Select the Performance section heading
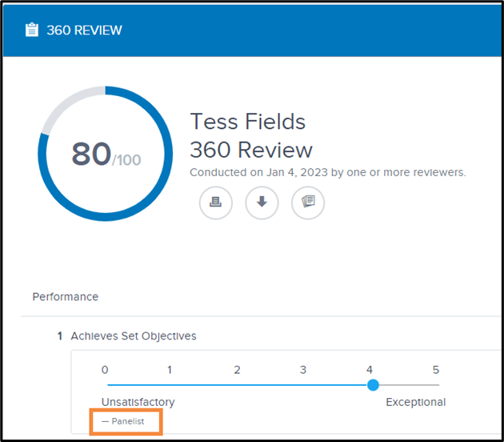 pos(66,296)
